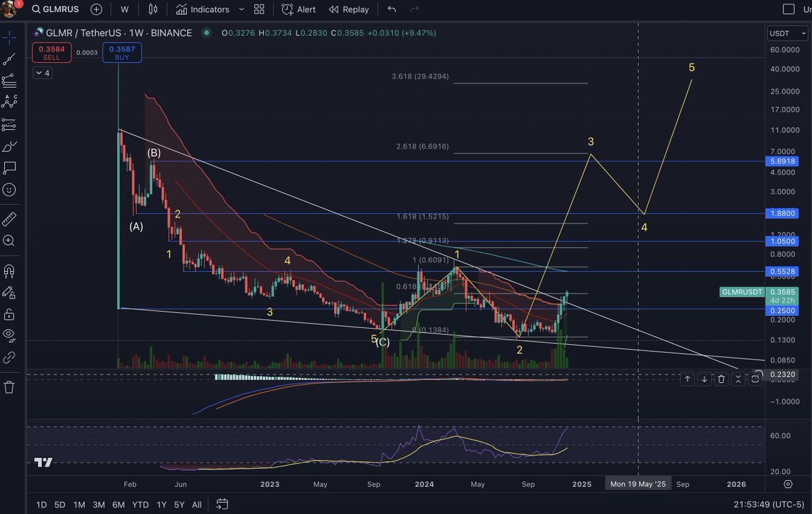812x514 pixels.
Task: Start bar Replay mode
Action: click(349, 9)
